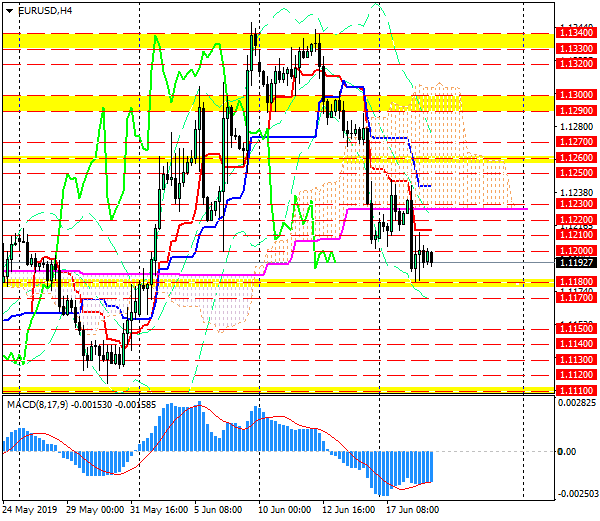Image resolution: width=600 pixels, height=521 pixels.
Task: Click the MACD 0.002825 scale label
Action: (577, 402)
